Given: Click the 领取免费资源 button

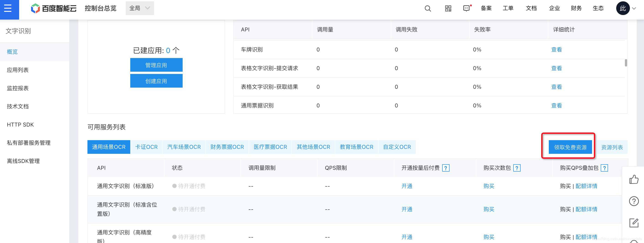Looking at the screenshot, I should click(x=570, y=147).
